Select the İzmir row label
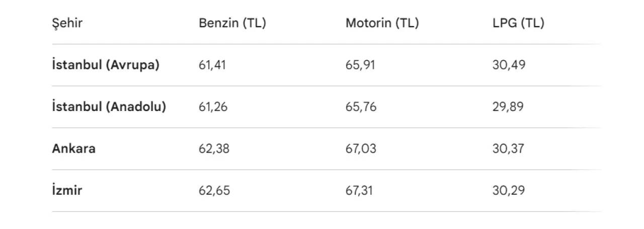Image resolution: width=644 pixels, height=229 pixels. tap(67, 191)
